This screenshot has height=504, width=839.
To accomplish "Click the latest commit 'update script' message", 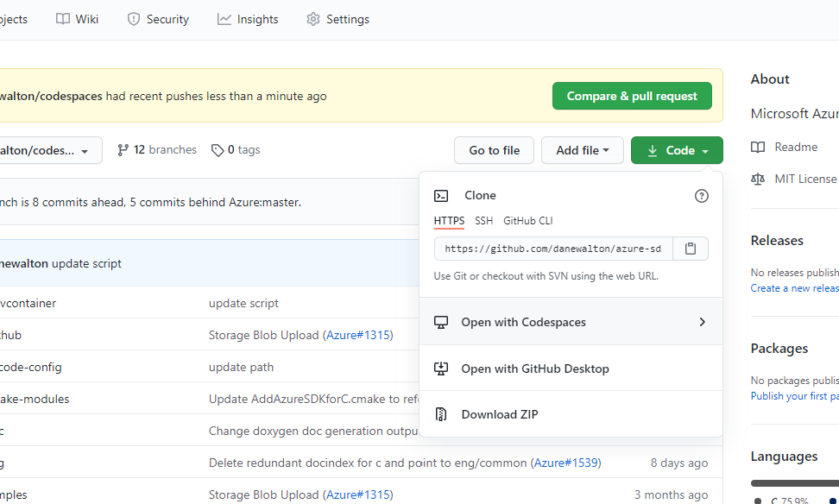I will (86, 264).
